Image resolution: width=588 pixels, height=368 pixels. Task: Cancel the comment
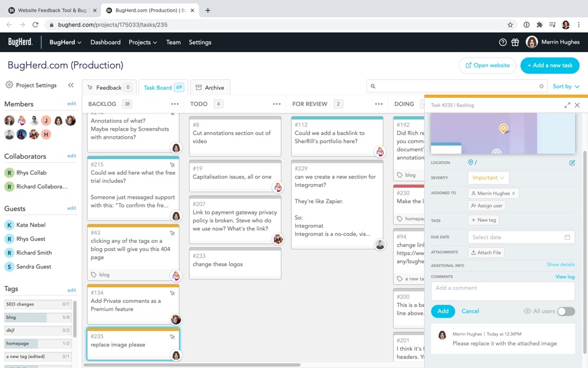tap(470, 311)
